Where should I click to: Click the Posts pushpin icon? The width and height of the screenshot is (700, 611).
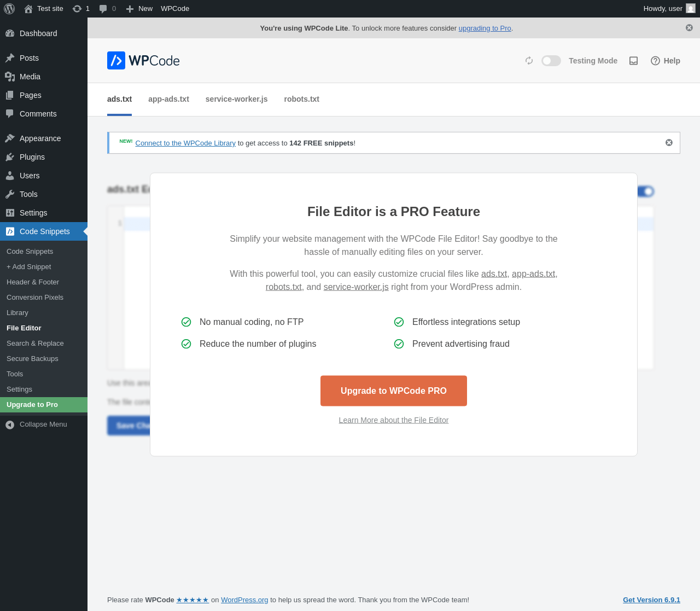[x=10, y=58]
